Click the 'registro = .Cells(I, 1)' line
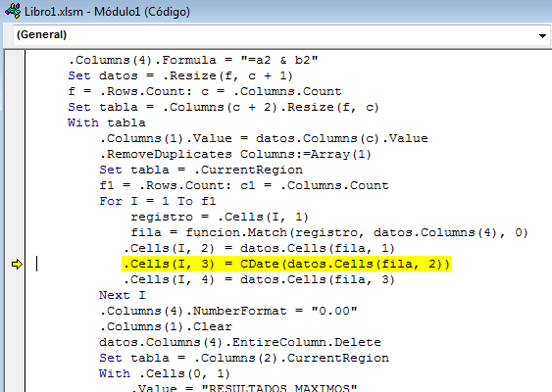The image size is (552, 392). tap(220, 217)
